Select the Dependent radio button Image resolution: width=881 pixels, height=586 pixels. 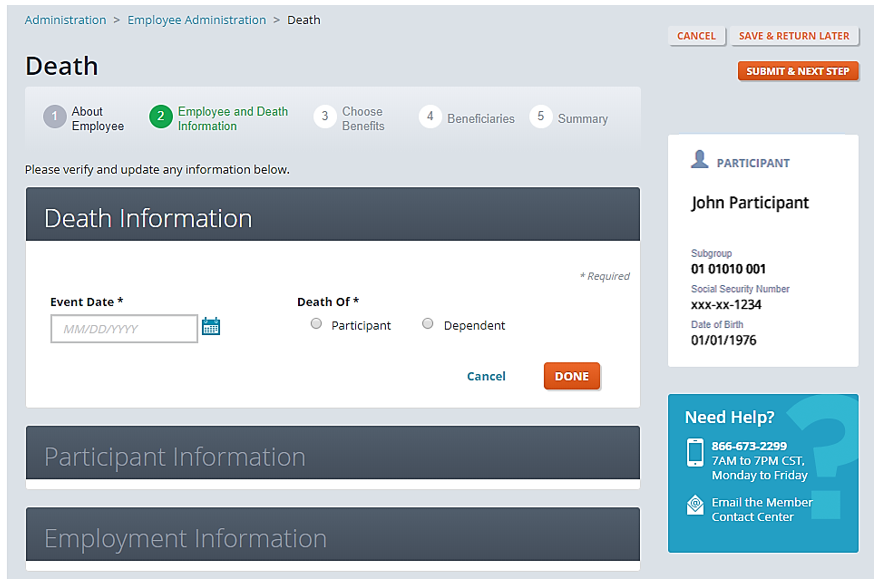[x=428, y=324]
